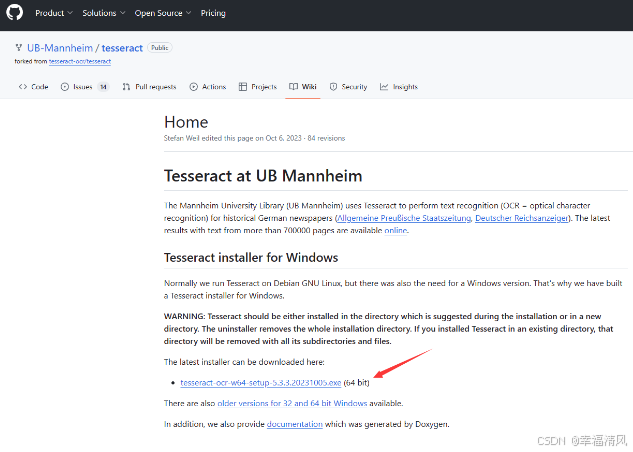Download tesseract-ocr-w64-setup-5.3.3.20231005.exe
Screen dimensions: 633x452
point(261,383)
